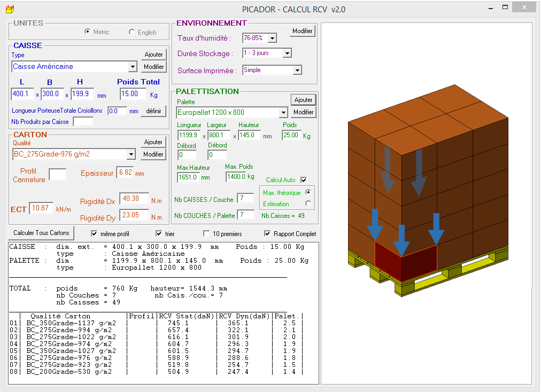Close the PICADOR window
The height and width of the screenshot is (392, 541).
click(x=524, y=7)
